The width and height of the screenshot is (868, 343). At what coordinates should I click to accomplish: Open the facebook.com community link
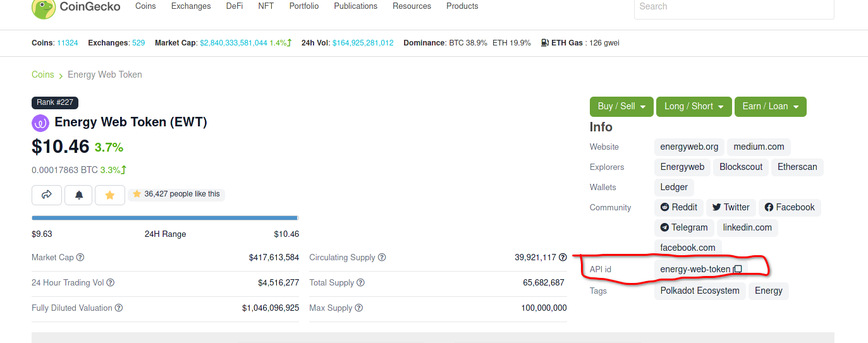(x=688, y=248)
